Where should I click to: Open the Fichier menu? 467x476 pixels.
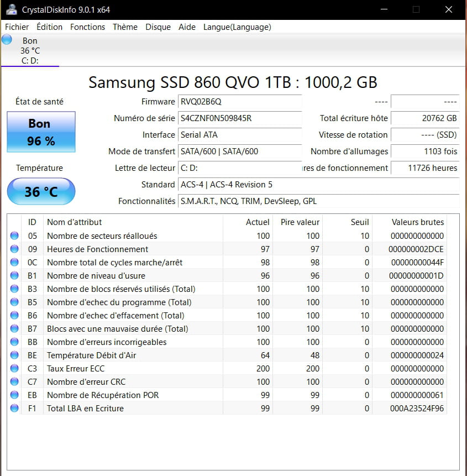[x=17, y=27]
